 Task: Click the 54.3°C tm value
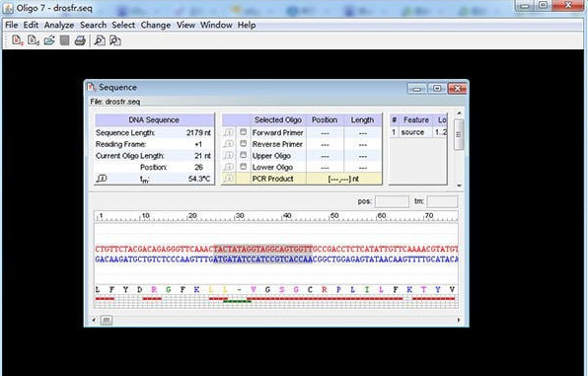[x=199, y=179]
